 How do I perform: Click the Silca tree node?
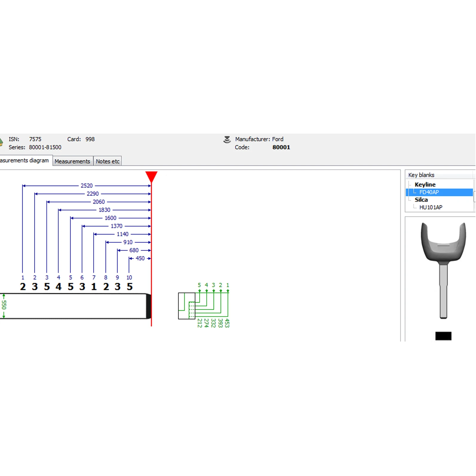pyautogui.click(x=421, y=200)
